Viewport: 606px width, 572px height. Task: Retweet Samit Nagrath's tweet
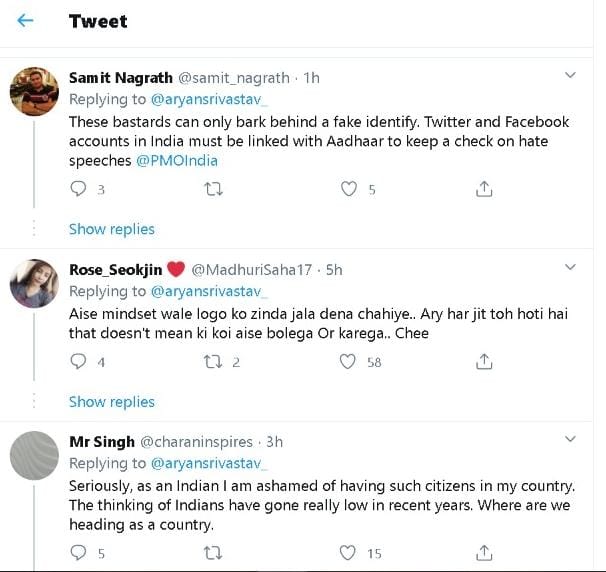(212, 188)
